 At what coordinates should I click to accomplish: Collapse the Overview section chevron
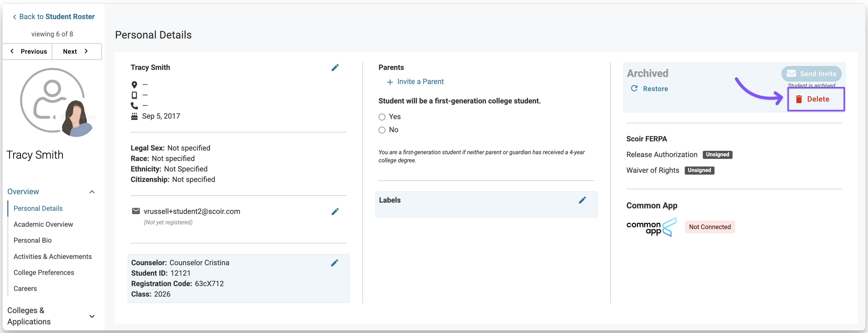(x=92, y=192)
